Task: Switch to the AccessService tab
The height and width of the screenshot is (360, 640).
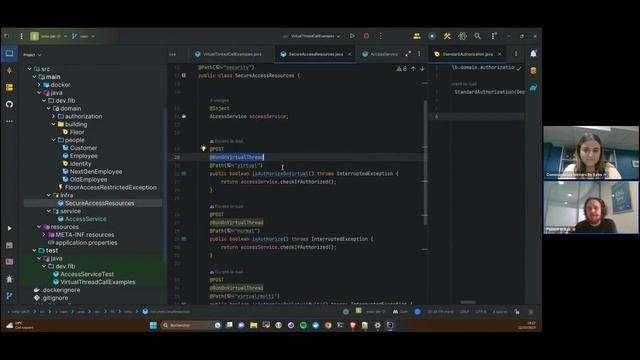Action: tap(380, 54)
